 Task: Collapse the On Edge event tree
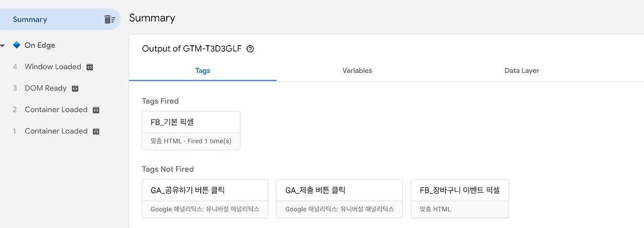(3, 46)
